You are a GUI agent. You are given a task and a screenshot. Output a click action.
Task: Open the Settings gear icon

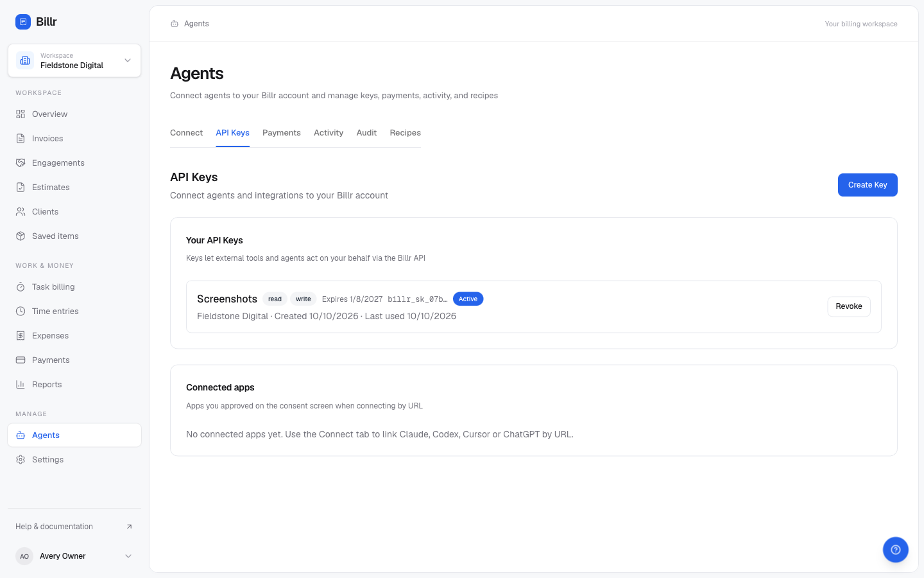[x=21, y=460]
